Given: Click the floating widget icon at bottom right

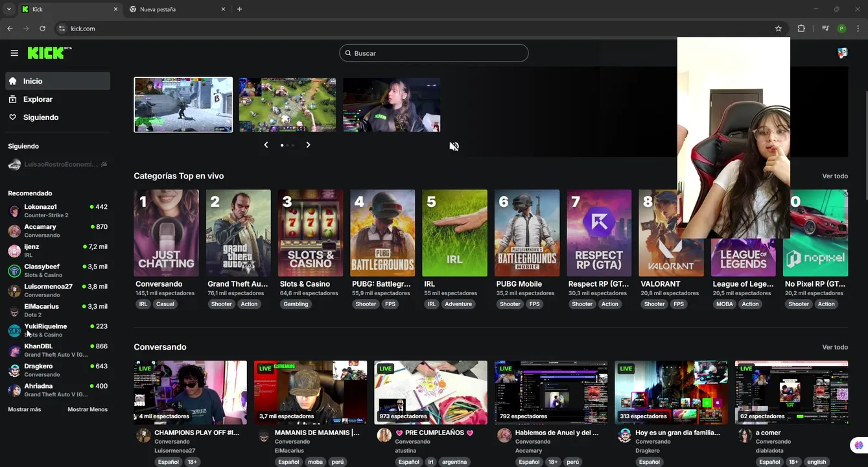Looking at the screenshot, I should (858, 445).
